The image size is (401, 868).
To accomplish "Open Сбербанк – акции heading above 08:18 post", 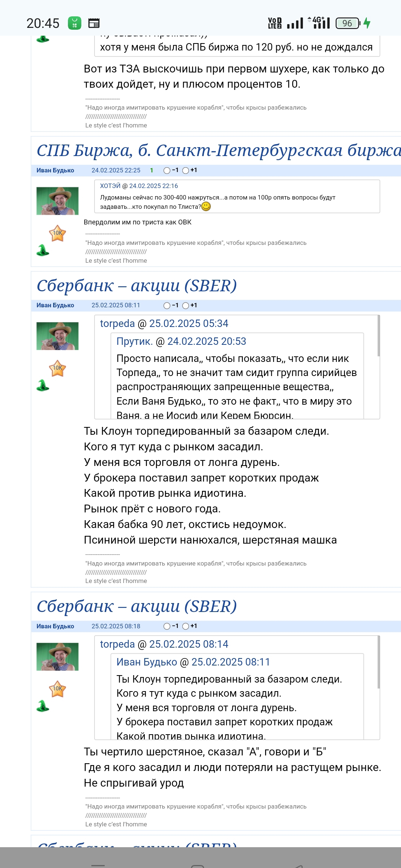I will [137, 606].
